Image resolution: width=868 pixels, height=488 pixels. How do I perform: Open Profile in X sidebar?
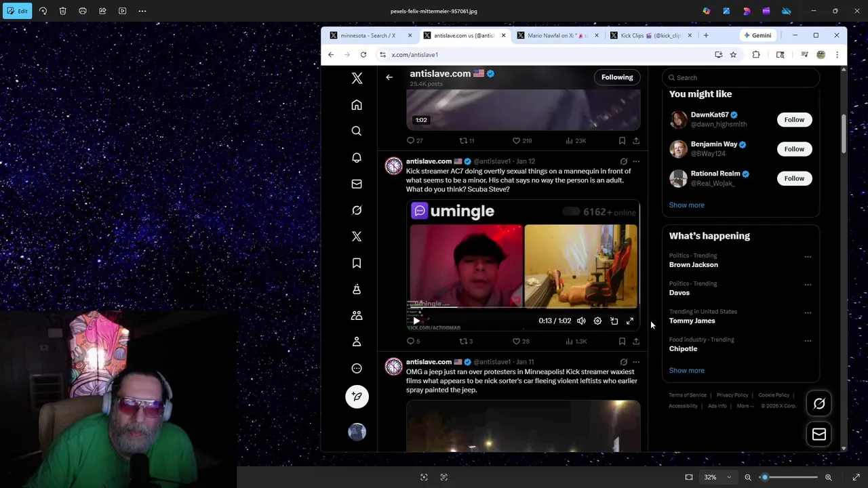357,342
